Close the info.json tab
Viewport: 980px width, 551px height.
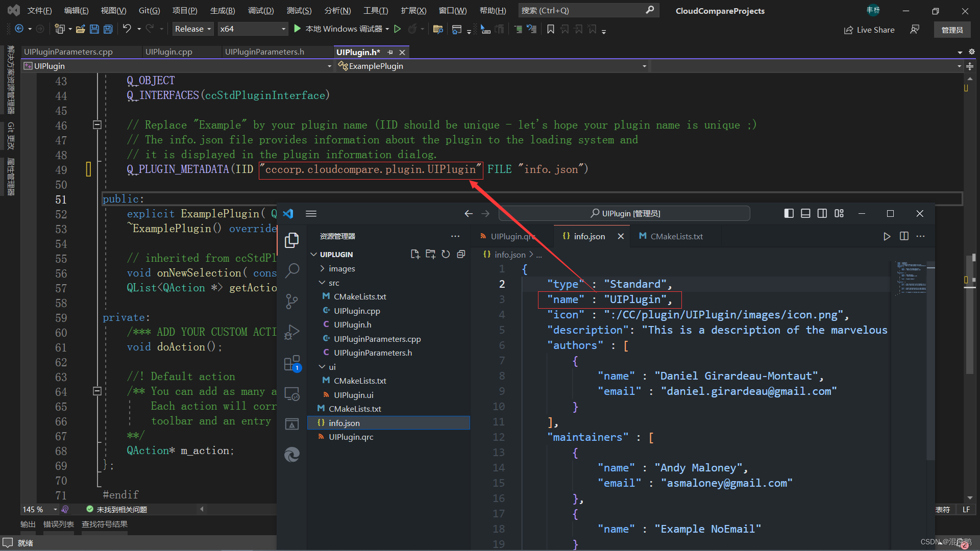click(x=621, y=236)
